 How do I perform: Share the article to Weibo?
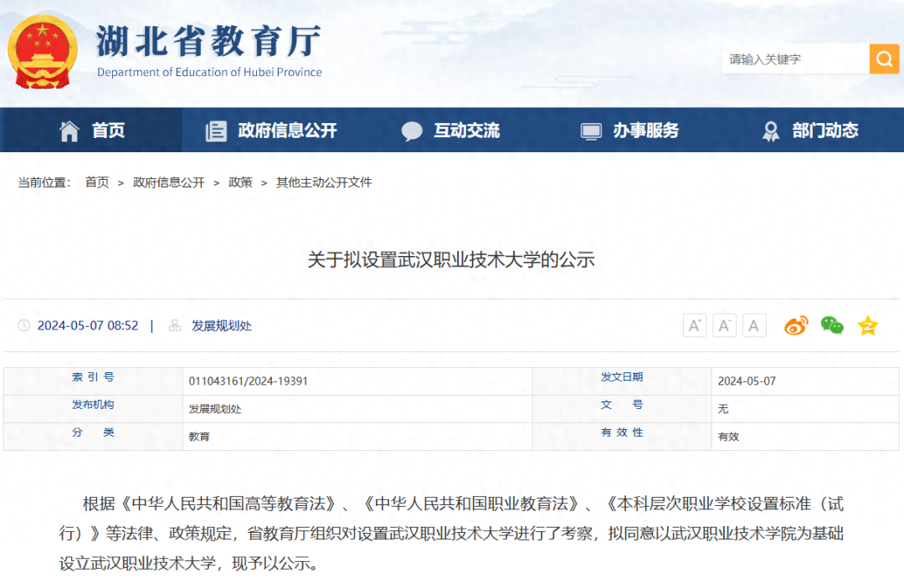coord(795,325)
